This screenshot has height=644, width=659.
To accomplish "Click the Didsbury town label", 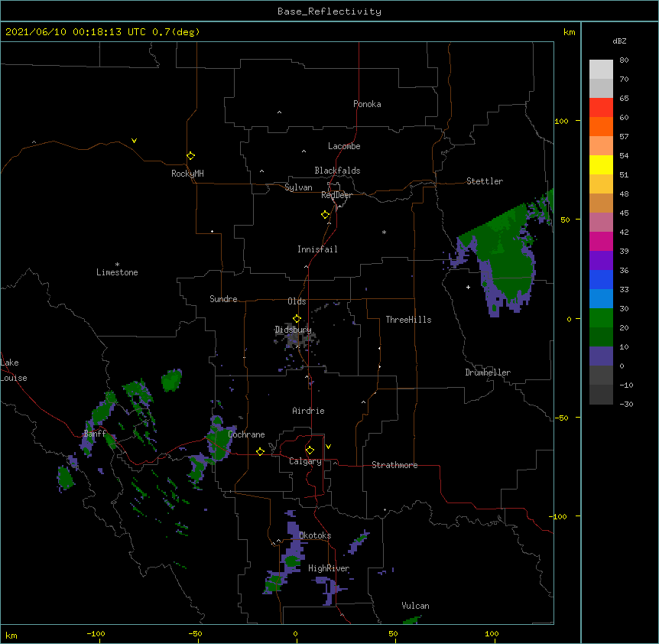I will tap(294, 330).
